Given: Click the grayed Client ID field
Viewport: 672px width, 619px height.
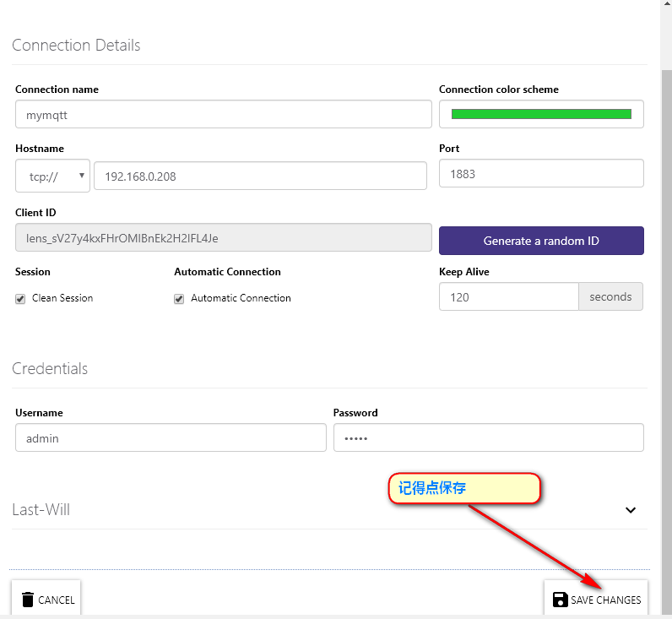Looking at the screenshot, I should 223,237.
